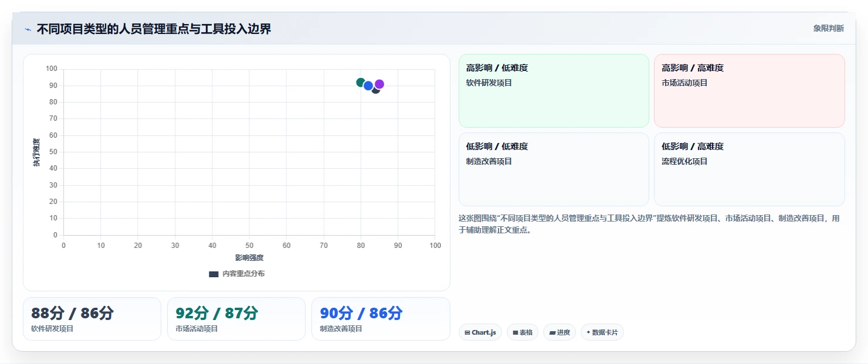868x364 pixels.
Task: Click the 92分 / 87分 score value
Action: coord(216,314)
